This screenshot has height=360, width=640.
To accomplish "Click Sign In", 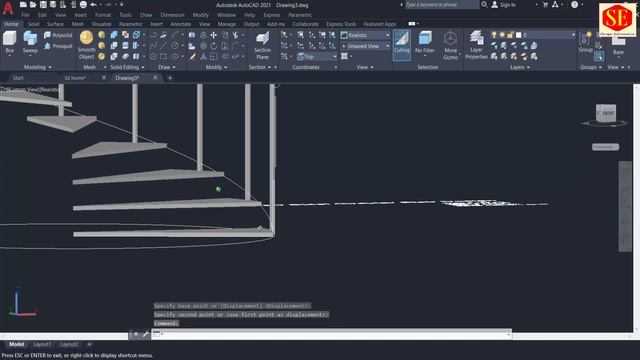I will pos(507,4).
